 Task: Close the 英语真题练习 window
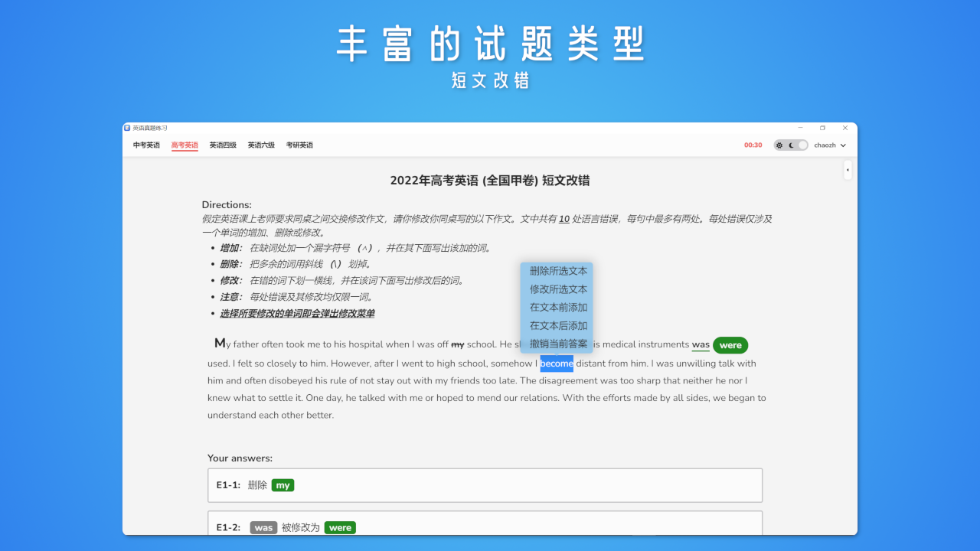(845, 128)
